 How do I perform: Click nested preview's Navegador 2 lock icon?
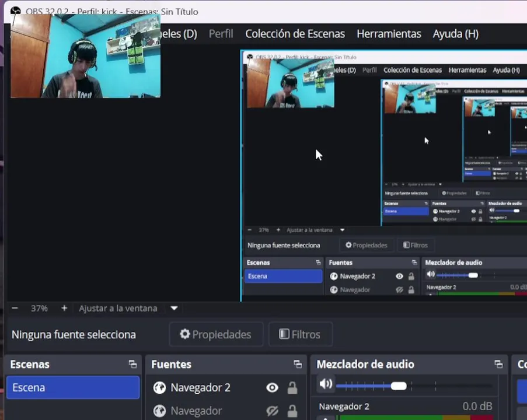coord(411,276)
